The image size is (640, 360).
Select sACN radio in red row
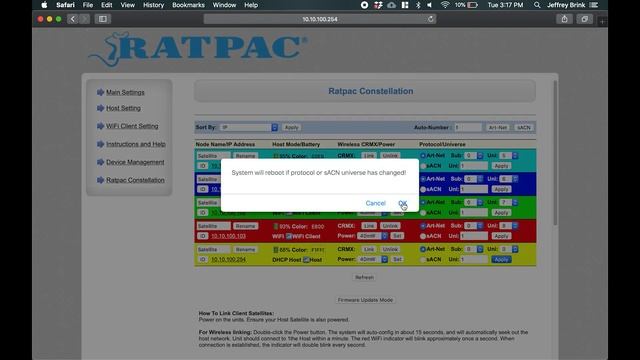(423, 236)
